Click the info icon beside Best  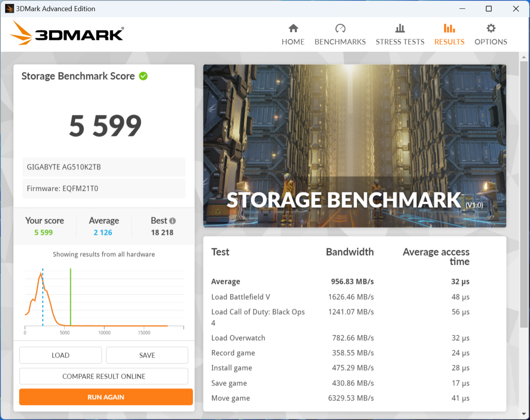pyautogui.click(x=172, y=221)
